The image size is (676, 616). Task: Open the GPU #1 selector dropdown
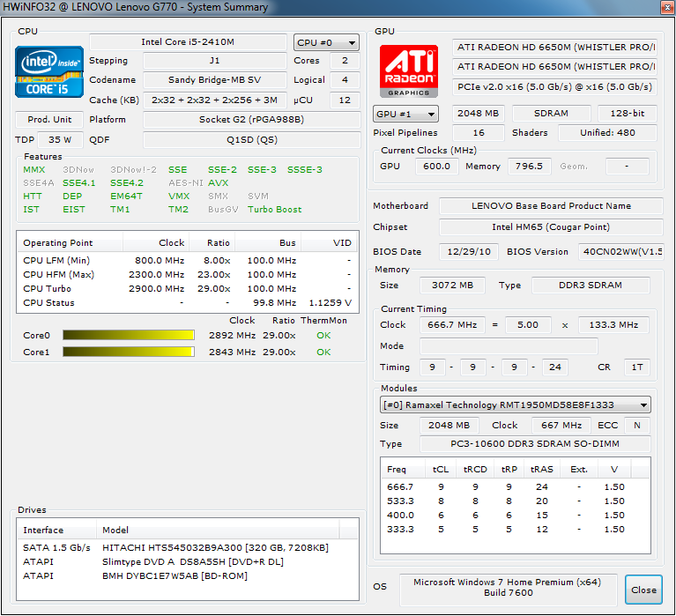coord(406,114)
